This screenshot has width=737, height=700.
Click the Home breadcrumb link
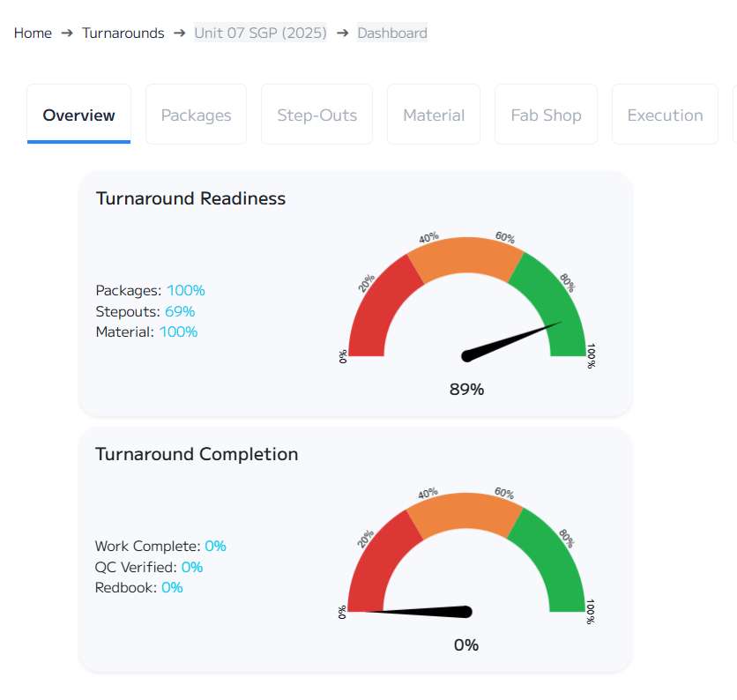(x=33, y=34)
